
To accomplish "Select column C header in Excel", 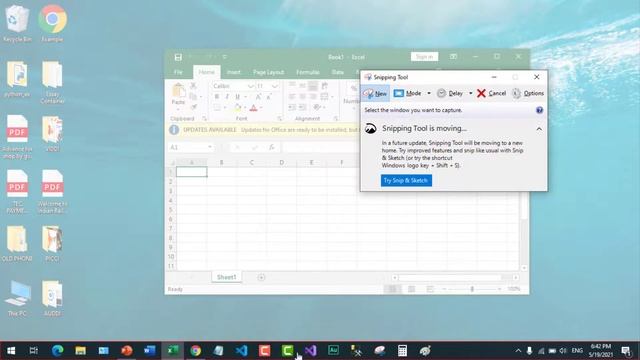I will pos(251,162).
